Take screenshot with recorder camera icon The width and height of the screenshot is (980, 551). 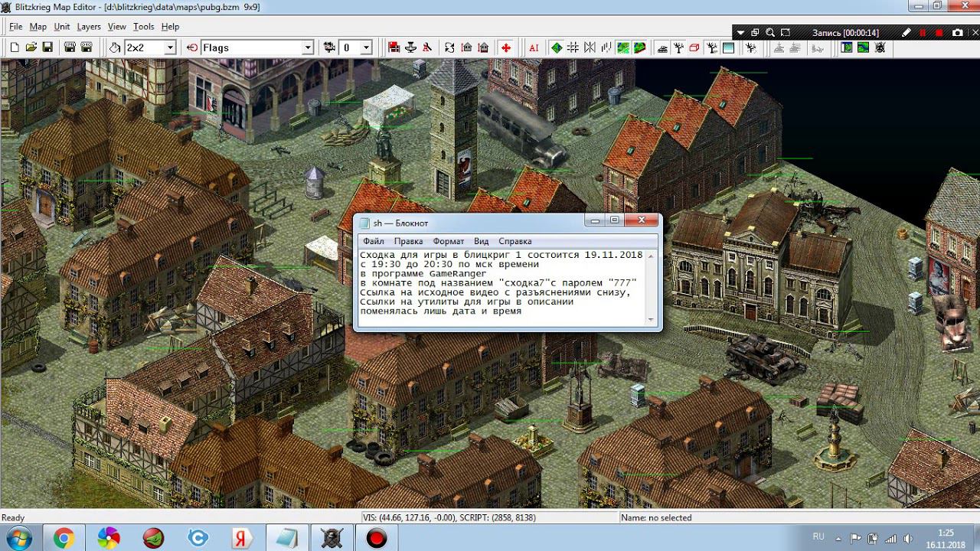tap(957, 33)
